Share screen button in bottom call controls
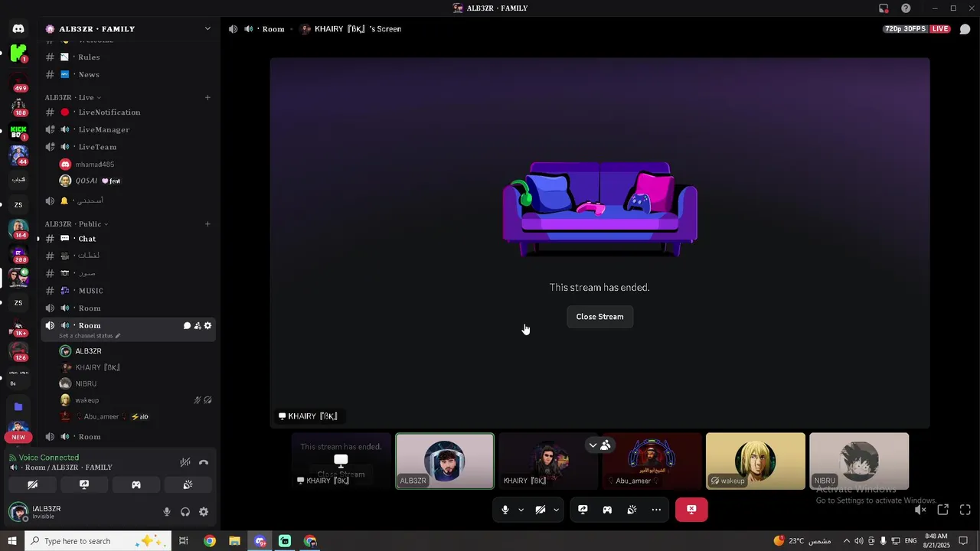 [x=583, y=510]
